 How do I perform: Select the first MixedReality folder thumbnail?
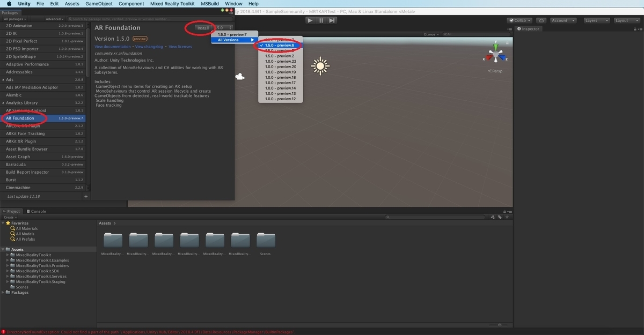(113, 240)
